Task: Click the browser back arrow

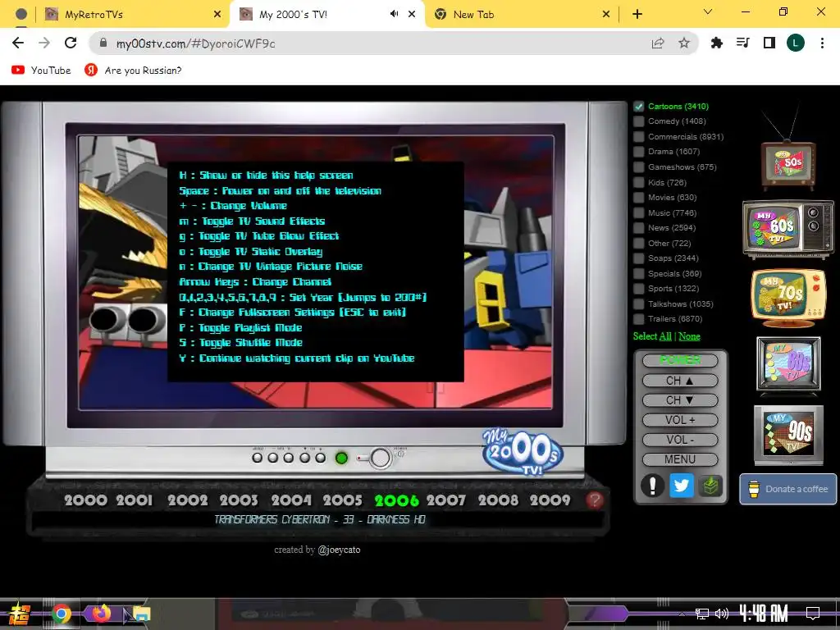Action: point(18,43)
